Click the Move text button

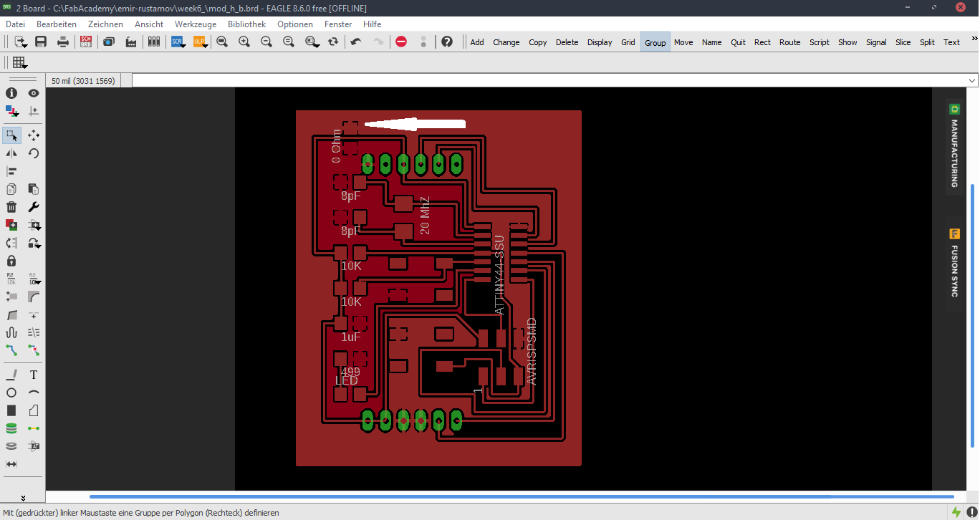[683, 42]
